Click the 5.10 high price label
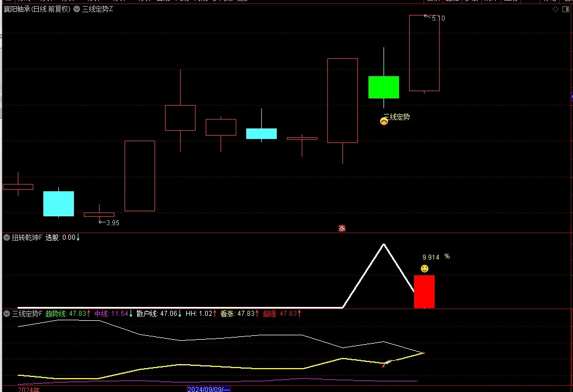Viewport: 573px width, 392px height. click(x=438, y=18)
